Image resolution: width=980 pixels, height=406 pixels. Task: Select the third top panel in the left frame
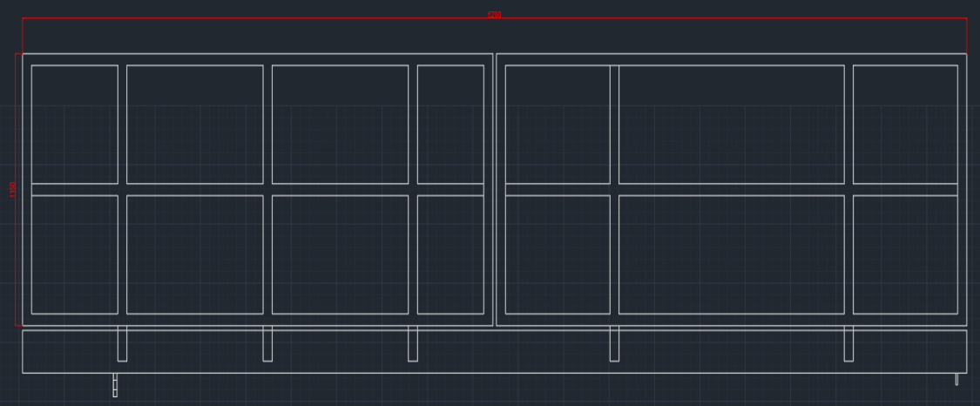[340, 124]
